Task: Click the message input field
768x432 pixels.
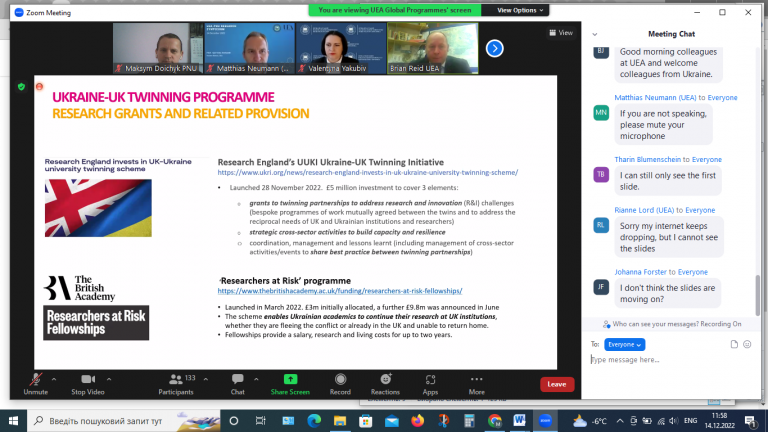Action: coord(671,360)
